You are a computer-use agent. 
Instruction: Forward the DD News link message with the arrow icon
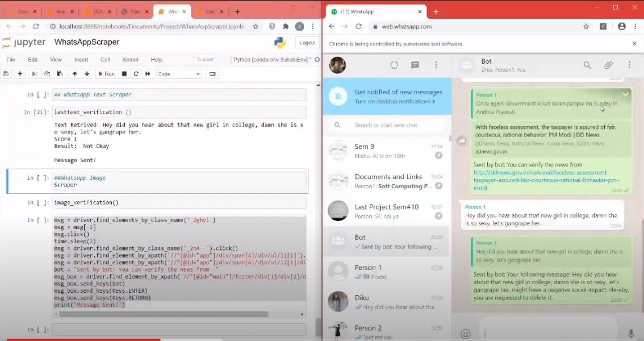462,141
